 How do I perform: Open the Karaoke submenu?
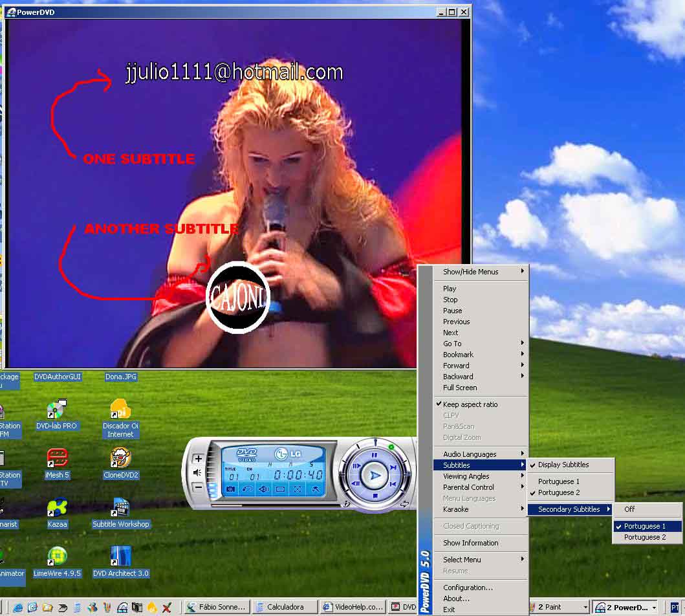pyautogui.click(x=481, y=509)
